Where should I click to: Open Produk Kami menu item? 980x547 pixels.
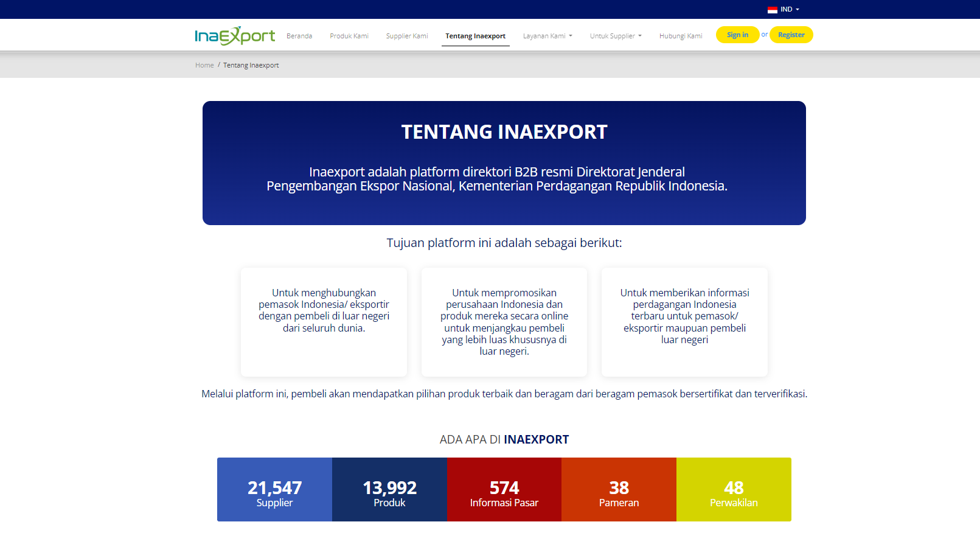tap(349, 36)
